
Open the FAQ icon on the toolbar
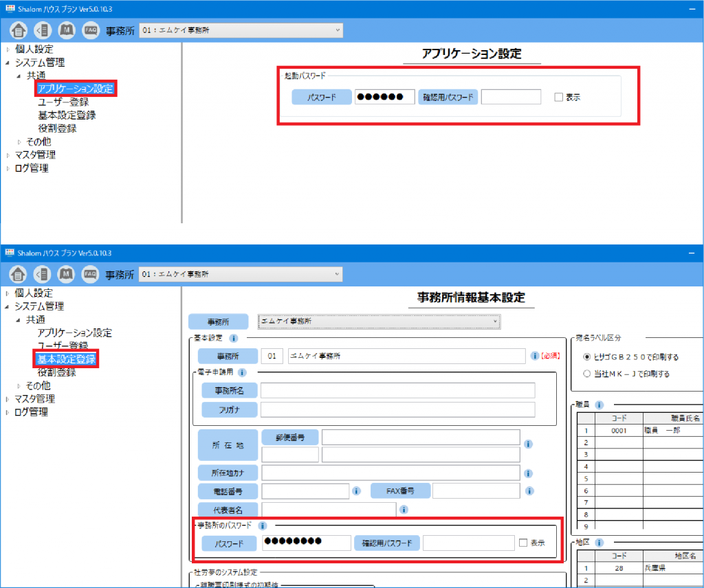(90, 30)
